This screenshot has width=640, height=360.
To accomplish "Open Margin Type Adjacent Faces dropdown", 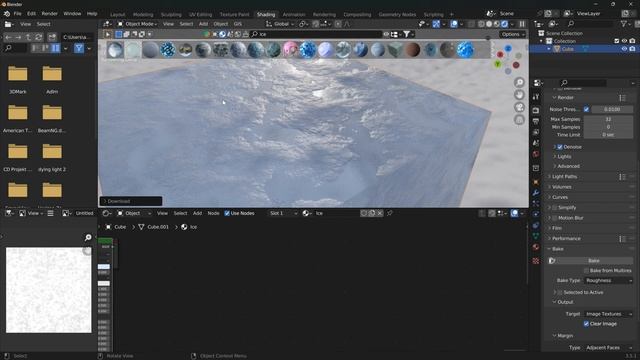I will coord(608,348).
